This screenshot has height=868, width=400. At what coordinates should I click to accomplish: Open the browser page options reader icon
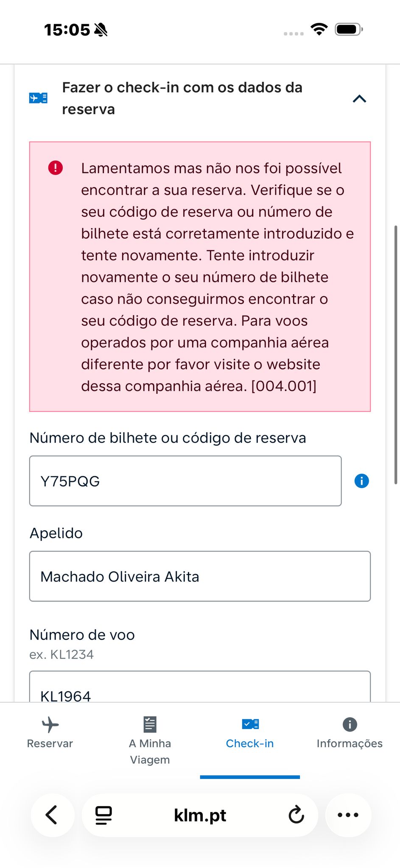click(103, 815)
